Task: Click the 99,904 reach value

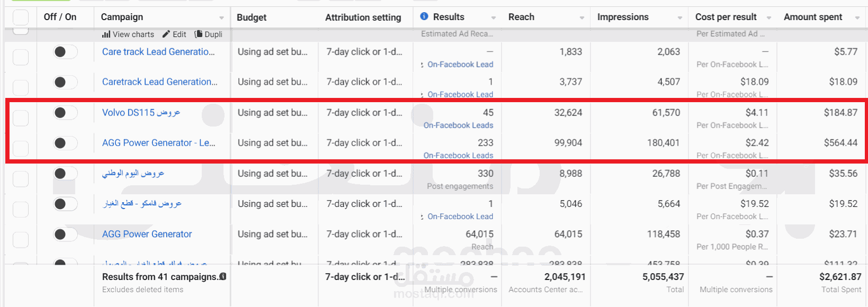Action: (x=568, y=142)
